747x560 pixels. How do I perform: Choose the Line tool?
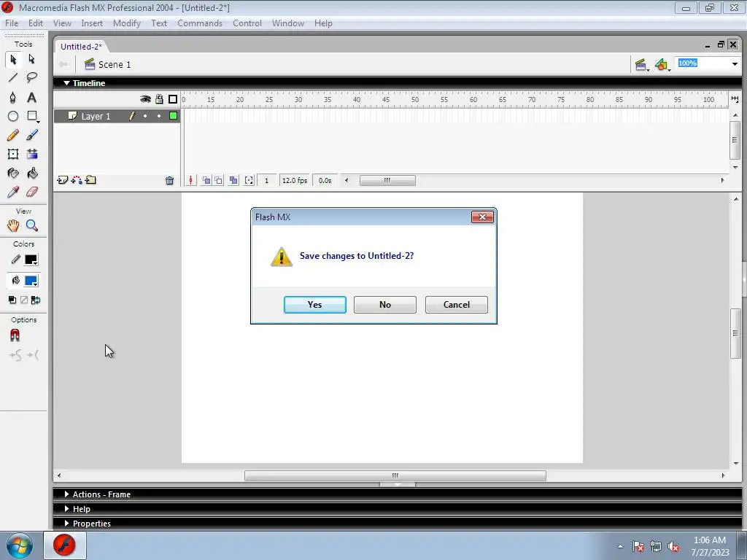(13, 77)
